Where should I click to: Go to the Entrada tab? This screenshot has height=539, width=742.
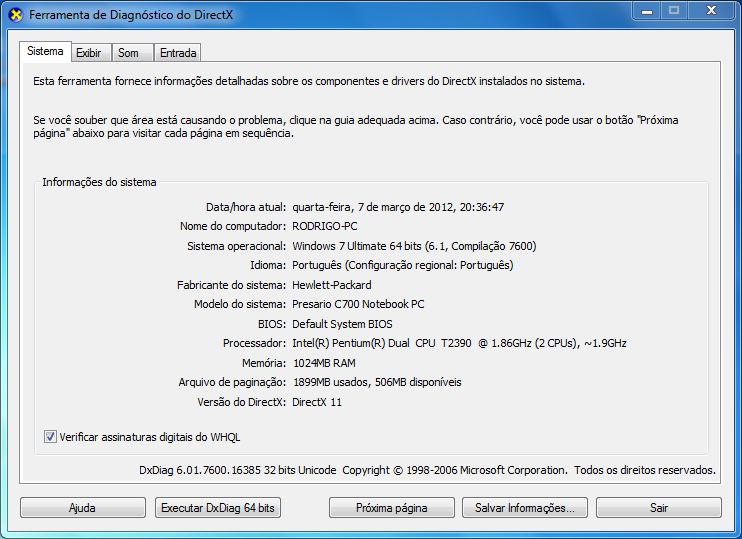(178, 52)
